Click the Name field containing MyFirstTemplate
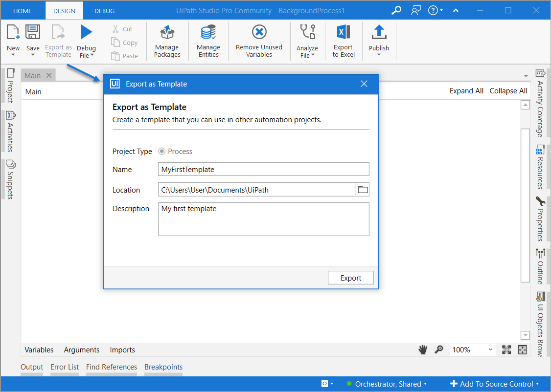This screenshot has height=392, width=551. coord(264,169)
